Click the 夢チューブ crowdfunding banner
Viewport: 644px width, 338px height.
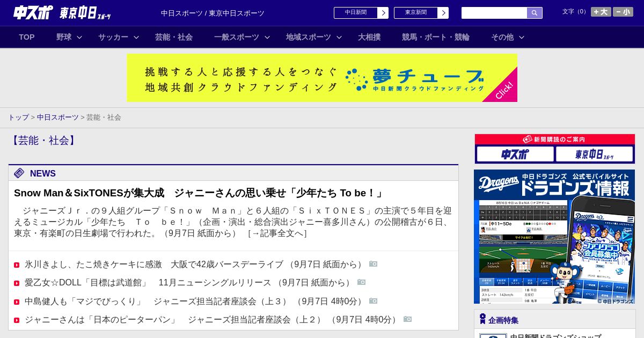coord(322,78)
